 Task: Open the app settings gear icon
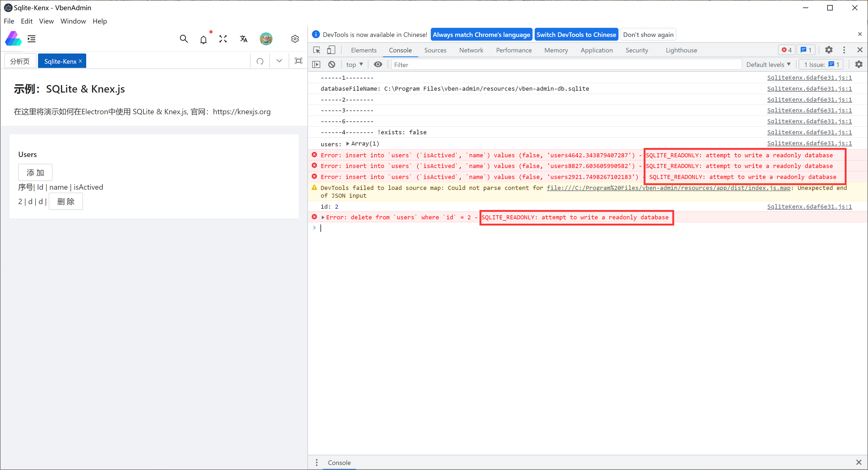coord(295,39)
